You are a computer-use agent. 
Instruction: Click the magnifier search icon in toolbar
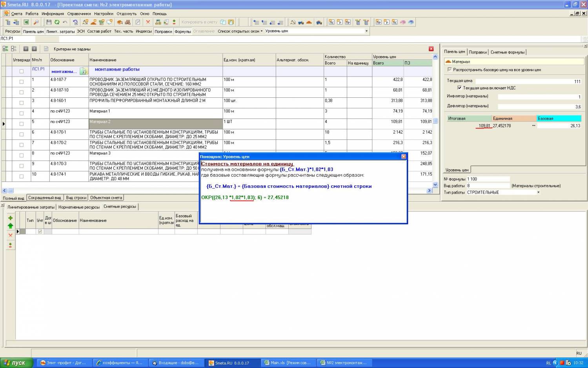pyautogui.click(x=36, y=22)
